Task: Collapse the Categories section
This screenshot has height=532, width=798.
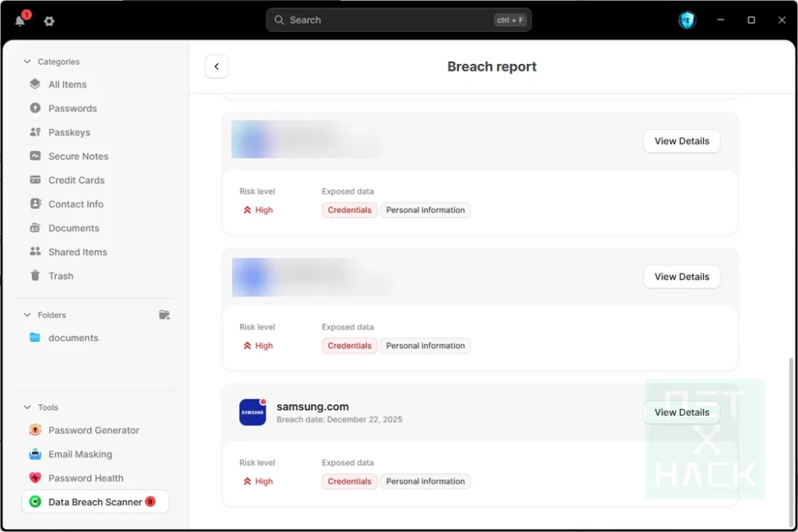Action: tap(28, 62)
